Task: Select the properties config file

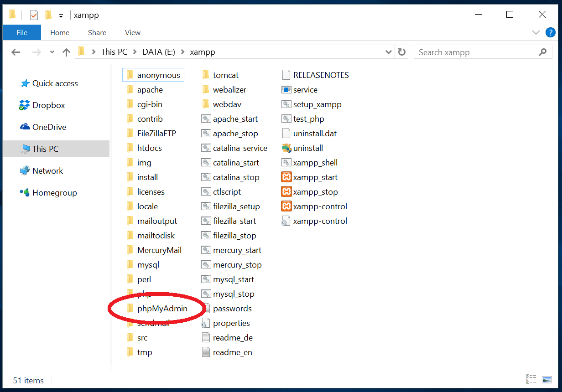Action: tap(225, 323)
